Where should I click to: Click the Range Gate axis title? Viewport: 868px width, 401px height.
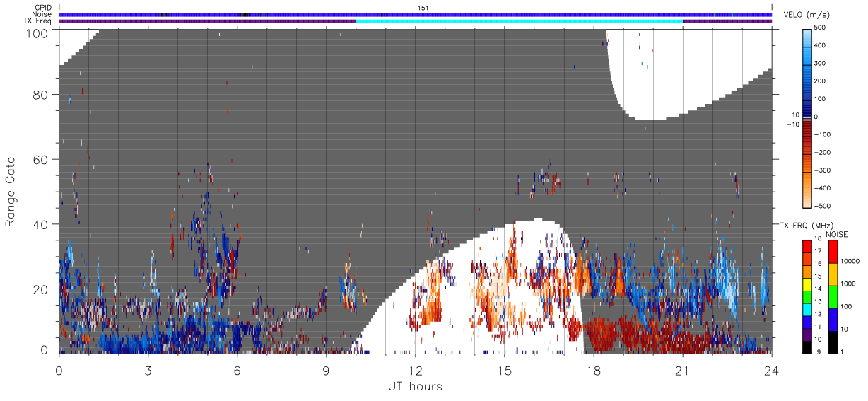(x=11, y=192)
